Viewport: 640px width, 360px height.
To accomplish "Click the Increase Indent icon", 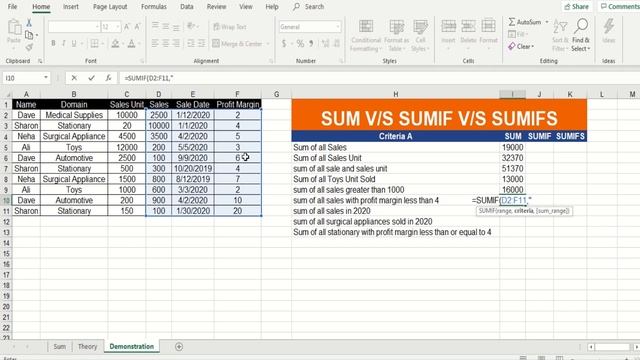I will coord(201,43).
